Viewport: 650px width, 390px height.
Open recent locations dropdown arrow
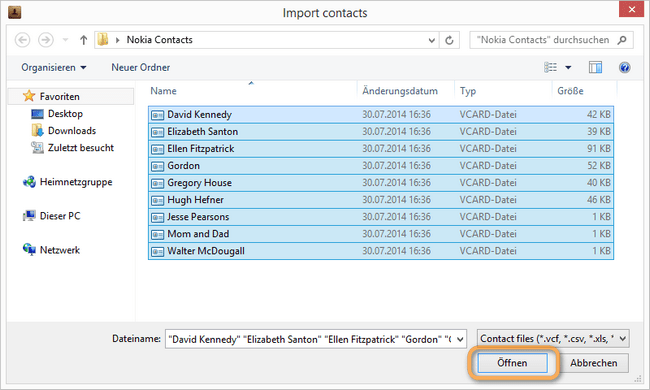pyautogui.click(x=65, y=40)
